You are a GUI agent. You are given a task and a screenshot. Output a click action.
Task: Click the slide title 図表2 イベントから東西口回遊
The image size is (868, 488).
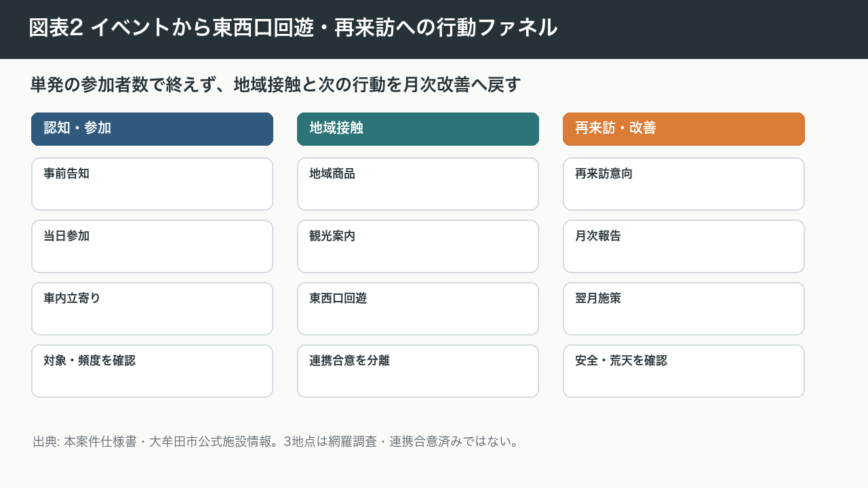[x=293, y=28]
